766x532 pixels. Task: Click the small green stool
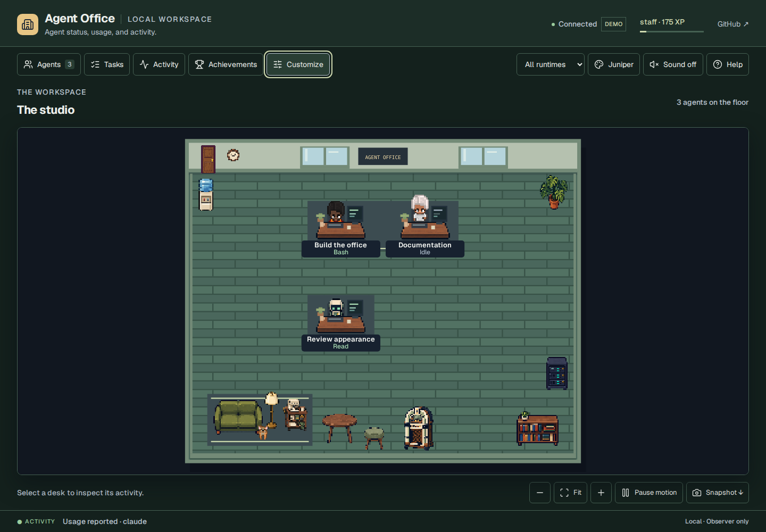(374, 437)
